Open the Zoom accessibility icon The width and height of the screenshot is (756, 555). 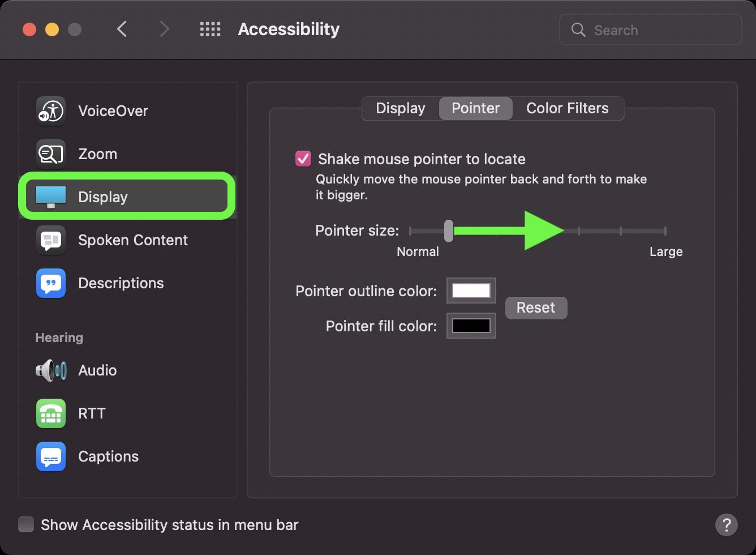tap(51, 154)
